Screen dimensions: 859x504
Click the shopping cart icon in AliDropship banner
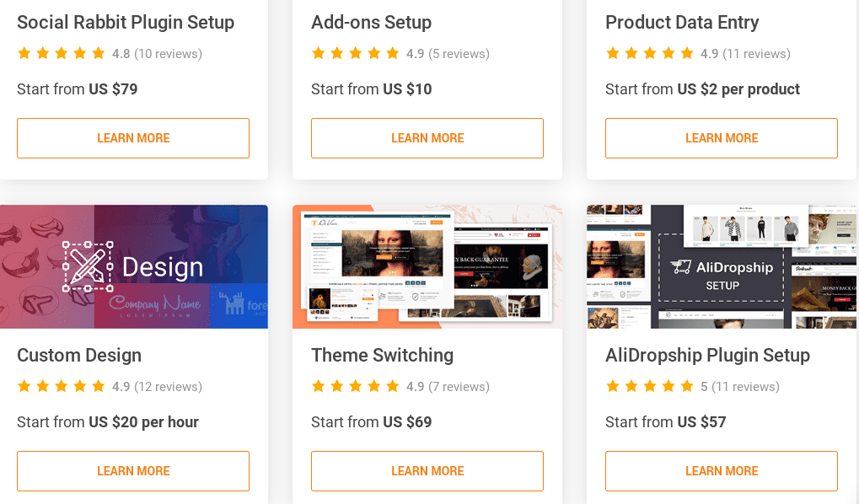point(681,267)
